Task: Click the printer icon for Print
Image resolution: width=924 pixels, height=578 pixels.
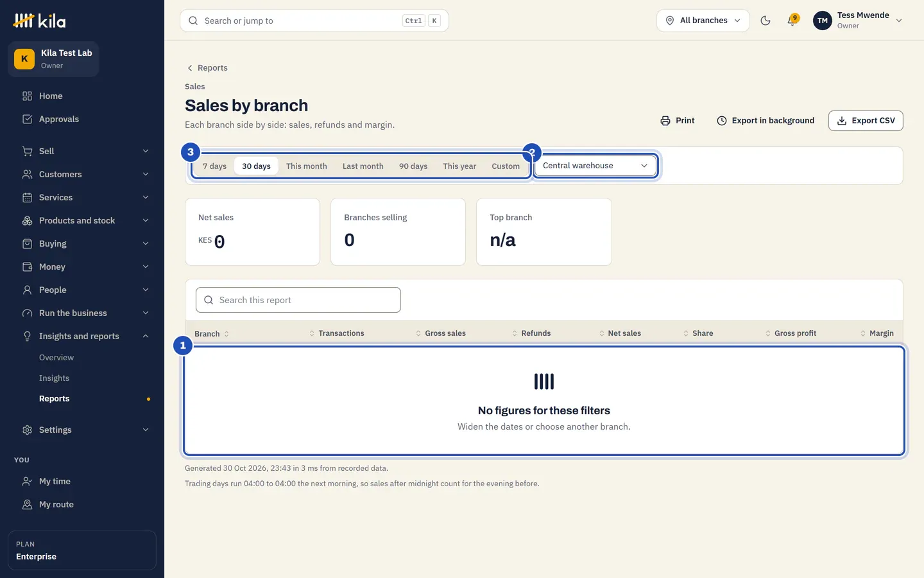Action: coord(665,121)
